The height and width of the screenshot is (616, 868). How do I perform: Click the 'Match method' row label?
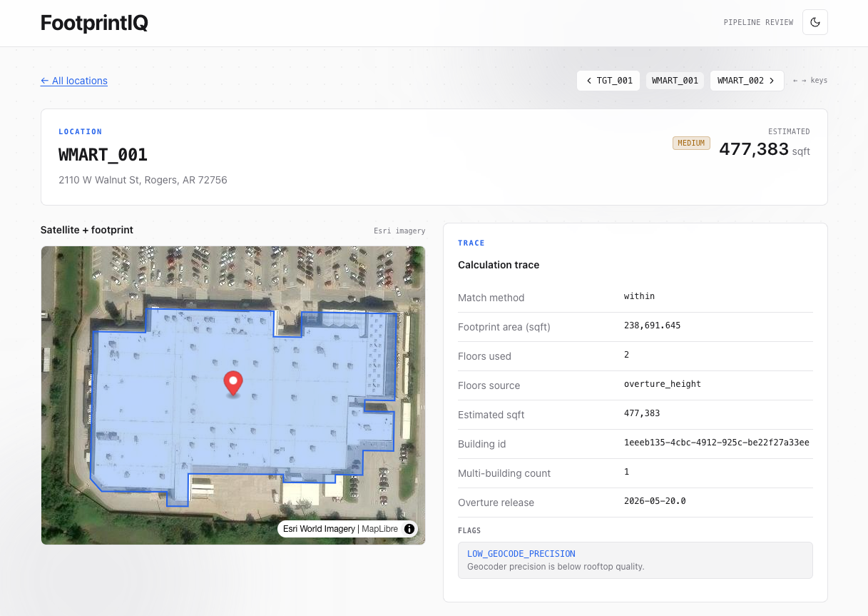(491, 298)
